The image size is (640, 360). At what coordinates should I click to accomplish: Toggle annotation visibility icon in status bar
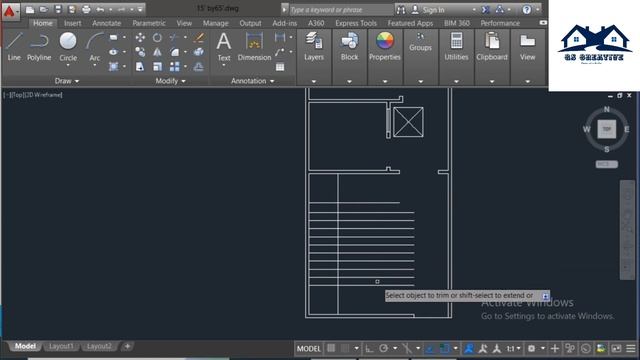469,348
